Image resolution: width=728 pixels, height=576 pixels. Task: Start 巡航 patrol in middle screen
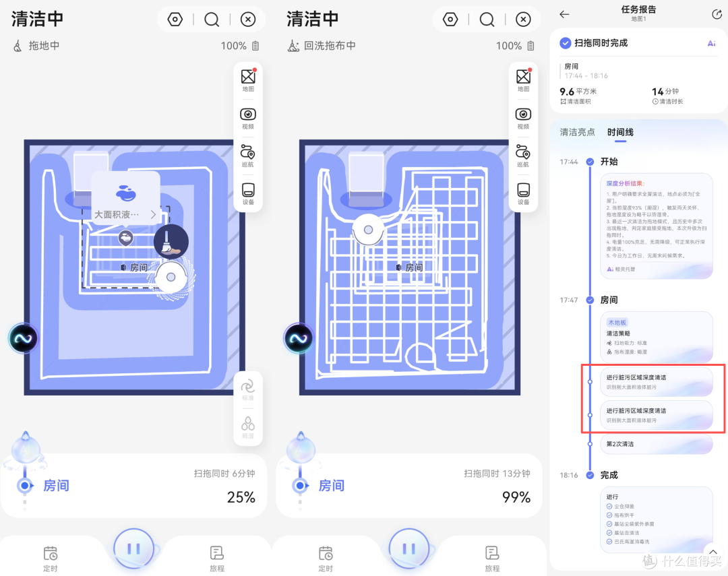point(523,156)
